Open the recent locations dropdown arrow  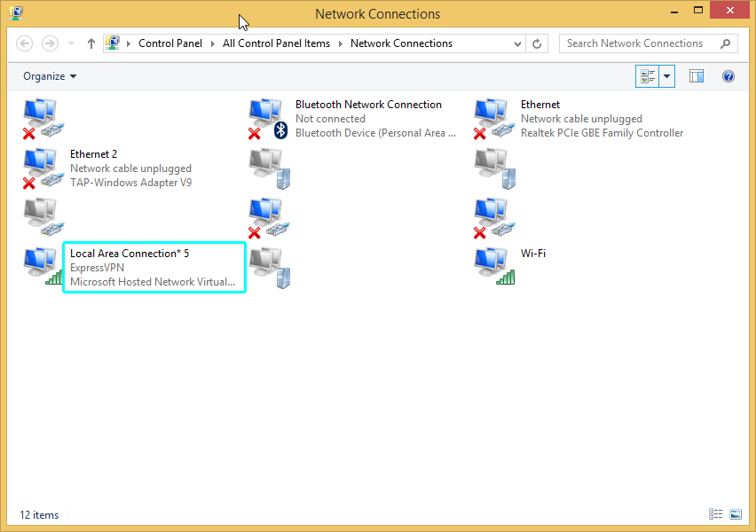click(71, 43)
